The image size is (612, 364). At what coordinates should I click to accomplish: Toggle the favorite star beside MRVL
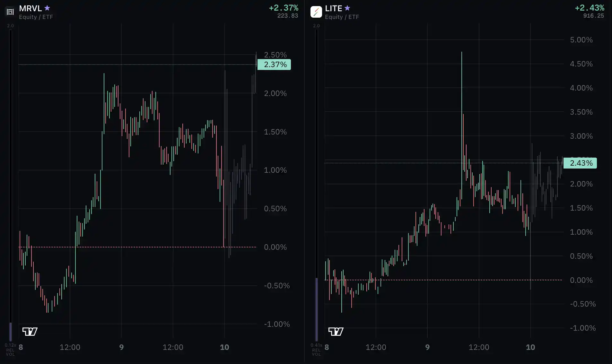pos(47,8)
